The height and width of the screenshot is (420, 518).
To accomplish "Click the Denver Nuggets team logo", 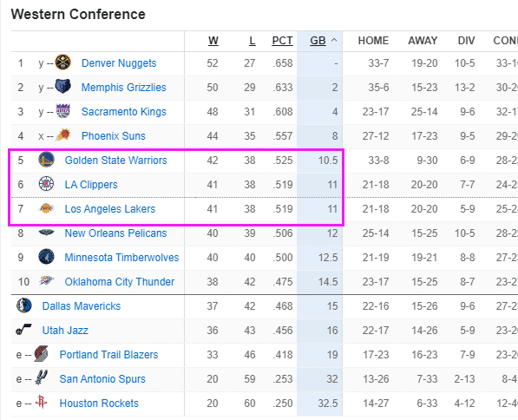I will pyautogui.click(x=62, y=62).
